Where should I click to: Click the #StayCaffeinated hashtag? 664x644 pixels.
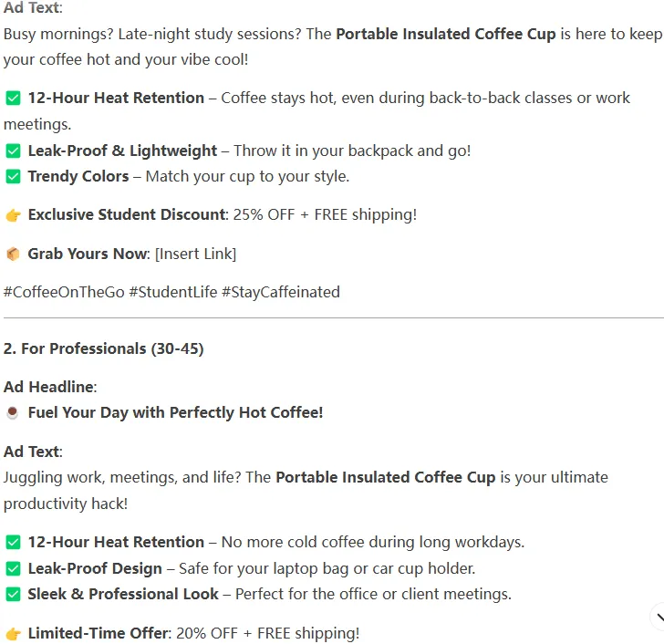pos(281,292)
